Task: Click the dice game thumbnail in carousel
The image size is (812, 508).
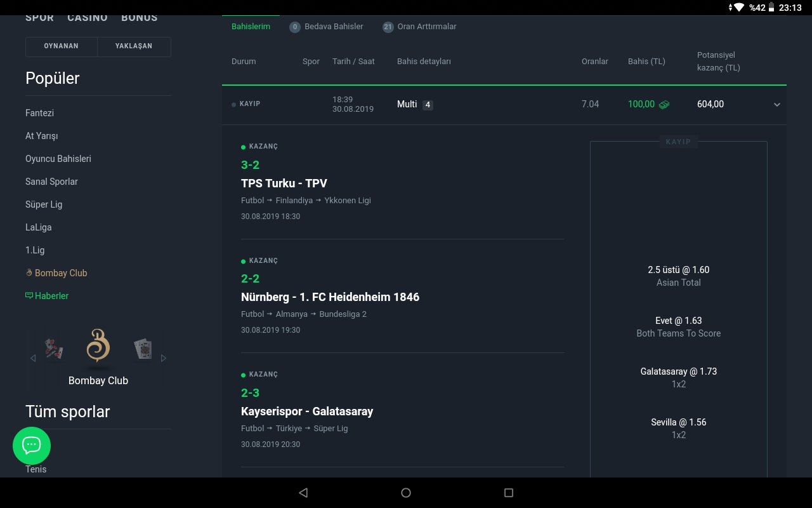Action: pos(54,349)
